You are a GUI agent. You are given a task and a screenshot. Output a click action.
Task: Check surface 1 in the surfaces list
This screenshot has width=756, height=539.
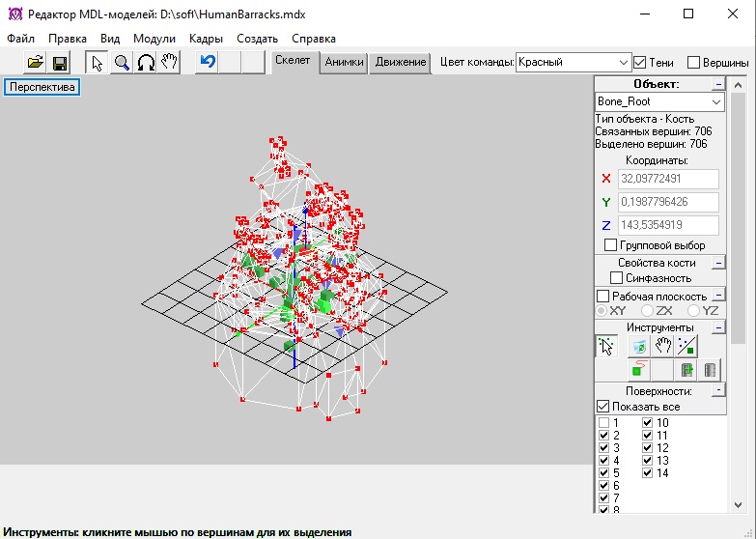(x=603, y=423)
